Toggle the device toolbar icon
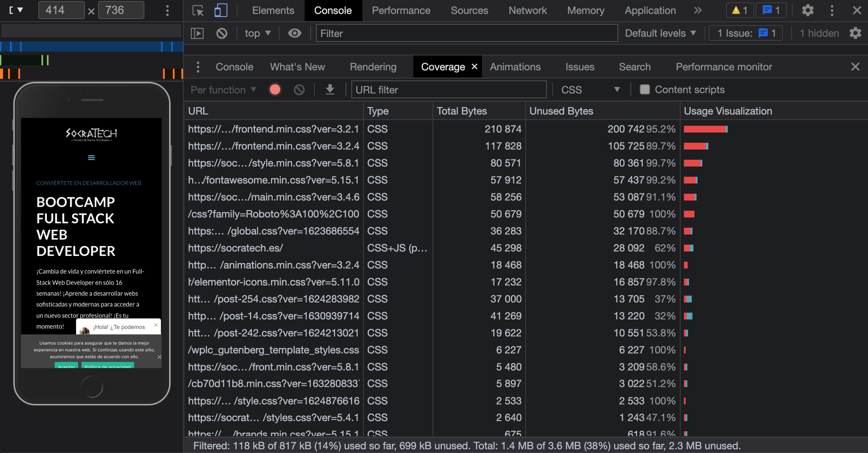The width and height of the screenshot is (868, 453). coord(221,10)
